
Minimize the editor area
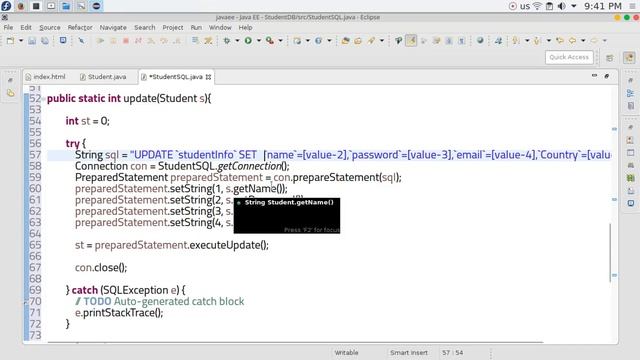pos(594,76)
